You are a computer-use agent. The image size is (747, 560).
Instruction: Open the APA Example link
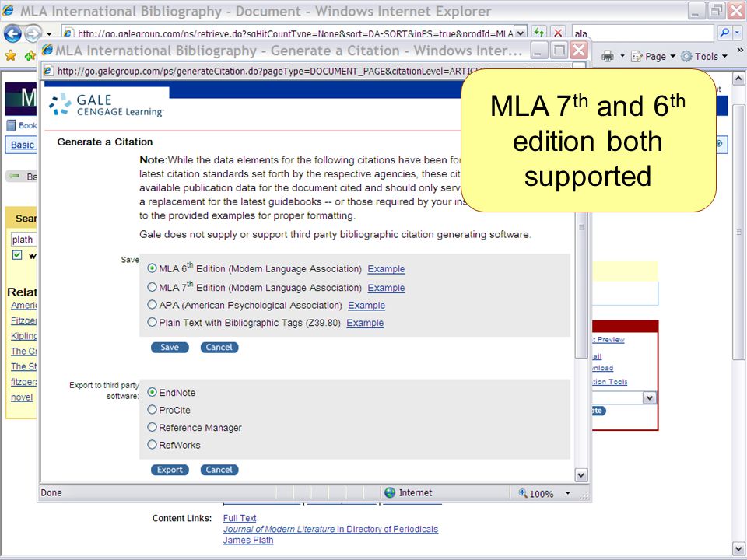pyautogui.click(x=366, y=306)
